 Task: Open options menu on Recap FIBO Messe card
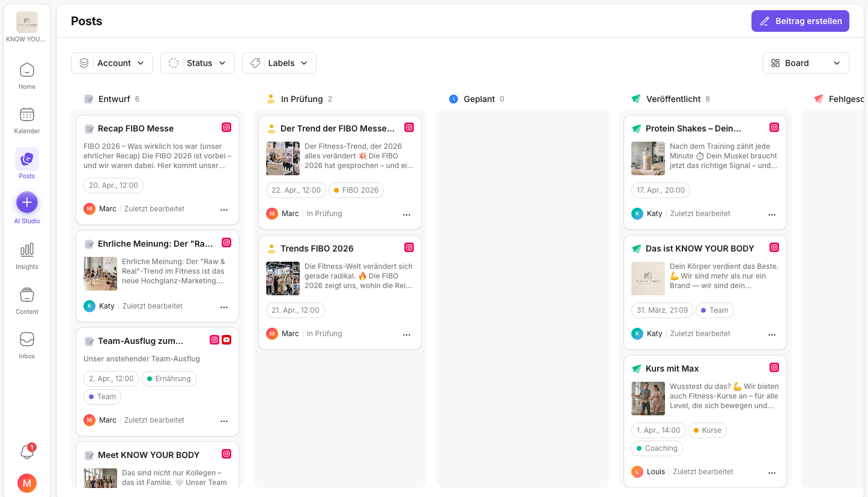(x=224, y=209)
